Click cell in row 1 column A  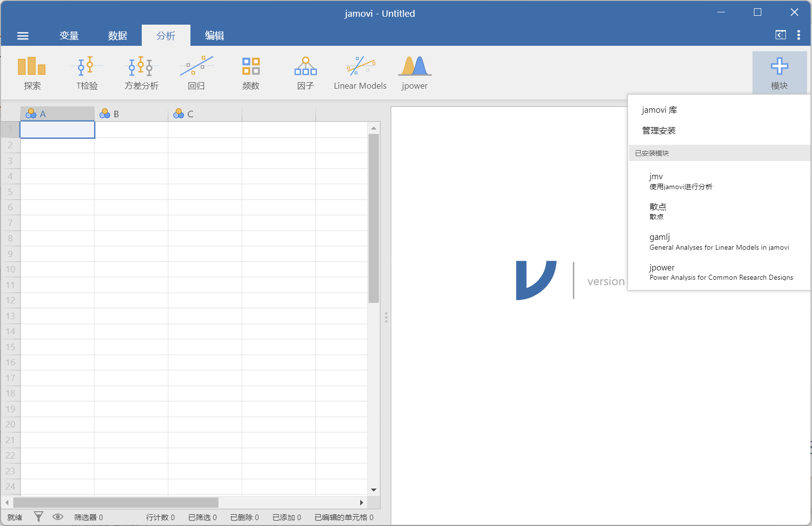pos(57,130)
